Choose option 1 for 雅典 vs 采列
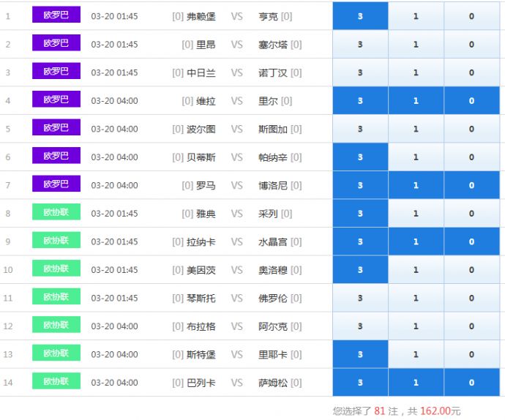Viewport: 505px width, 420px height. 416,214
